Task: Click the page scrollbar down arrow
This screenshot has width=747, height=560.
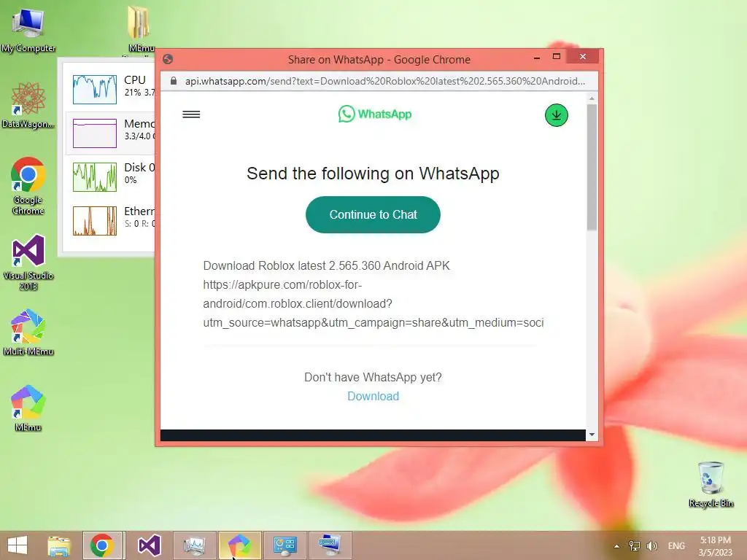Action: point(592,435)
